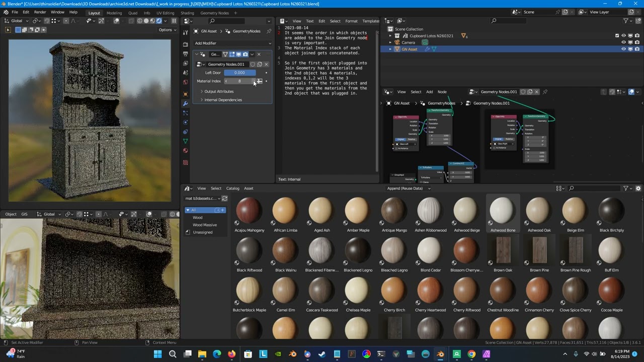Click GIS menu in lower viewport

point(24,214)
